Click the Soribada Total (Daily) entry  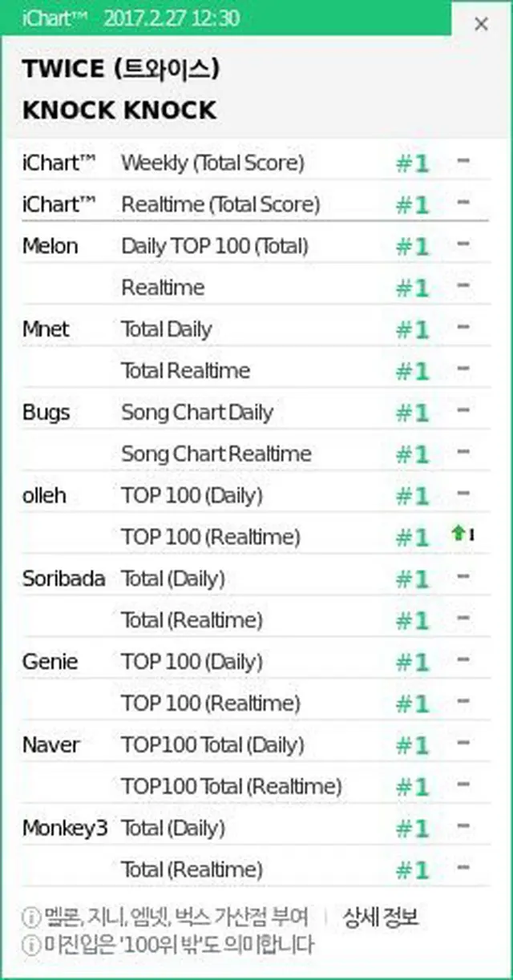255,579
